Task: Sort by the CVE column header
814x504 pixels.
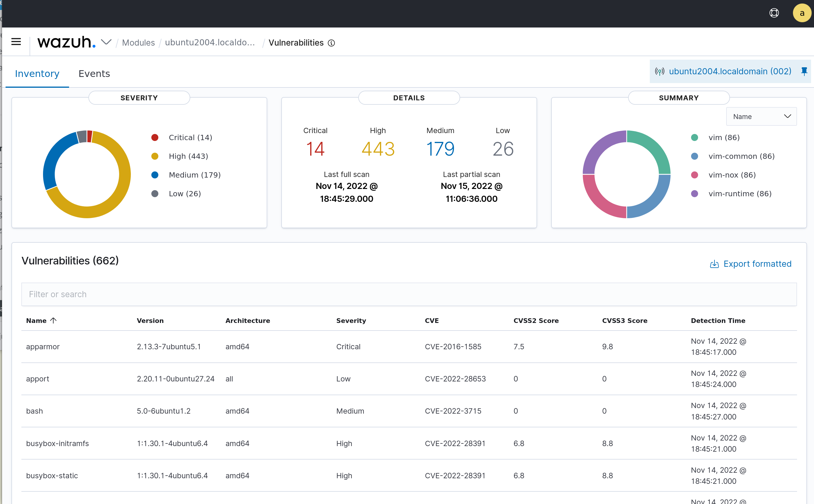Action: point(431,320)
